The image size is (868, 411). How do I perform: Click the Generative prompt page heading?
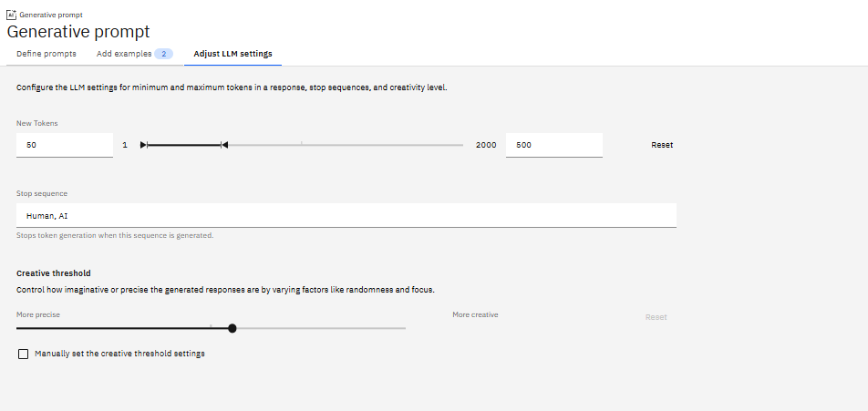[x=78, y=31]
